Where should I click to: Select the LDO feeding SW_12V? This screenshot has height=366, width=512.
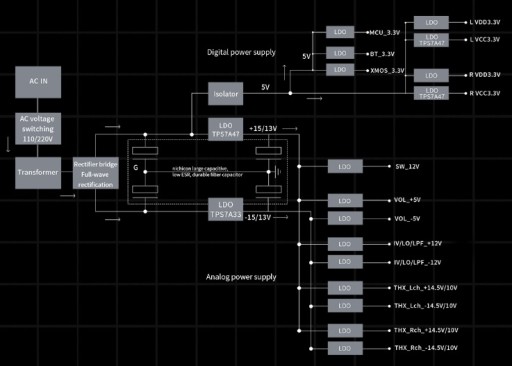(x=345, y=166)
